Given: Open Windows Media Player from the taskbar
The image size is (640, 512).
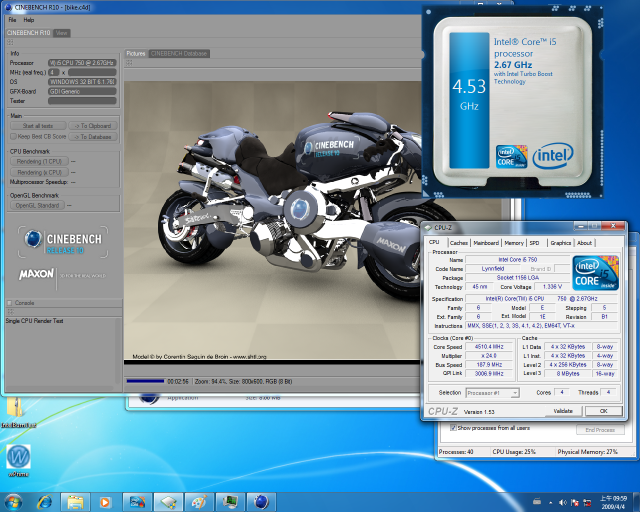Looking at the screenshot, I should 105,502.
